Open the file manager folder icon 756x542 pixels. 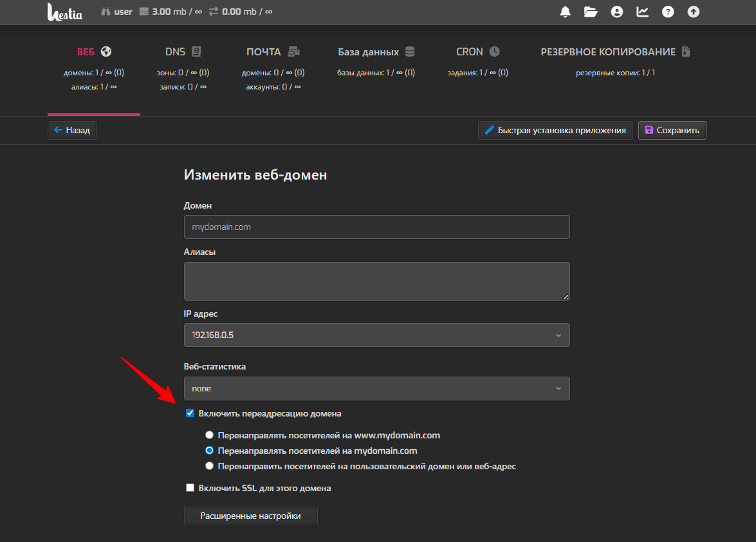[591, 12]
